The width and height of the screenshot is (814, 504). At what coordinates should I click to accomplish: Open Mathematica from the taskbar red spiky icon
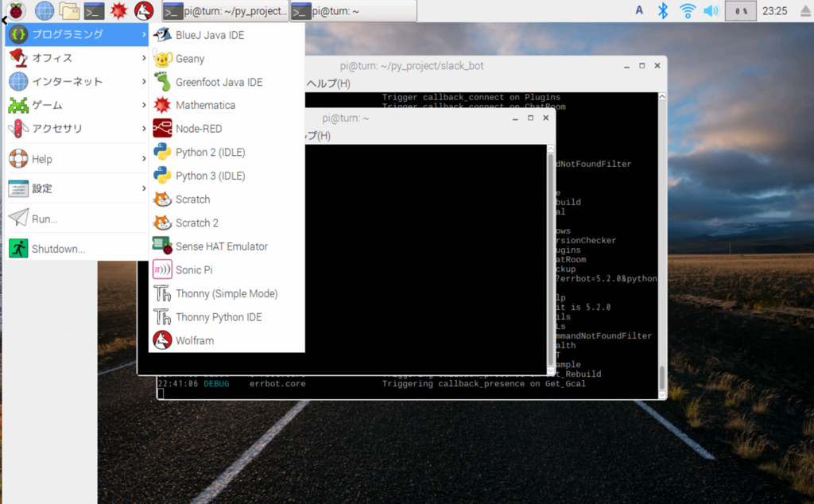tap(119, 10)
